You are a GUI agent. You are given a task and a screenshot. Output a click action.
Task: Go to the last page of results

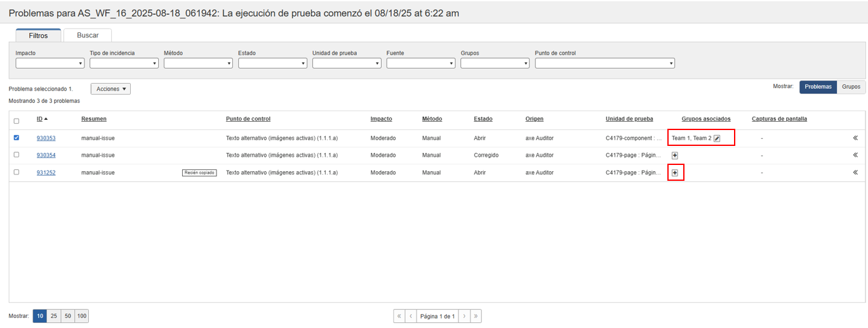pyautogui.click(x=476, y=316)
